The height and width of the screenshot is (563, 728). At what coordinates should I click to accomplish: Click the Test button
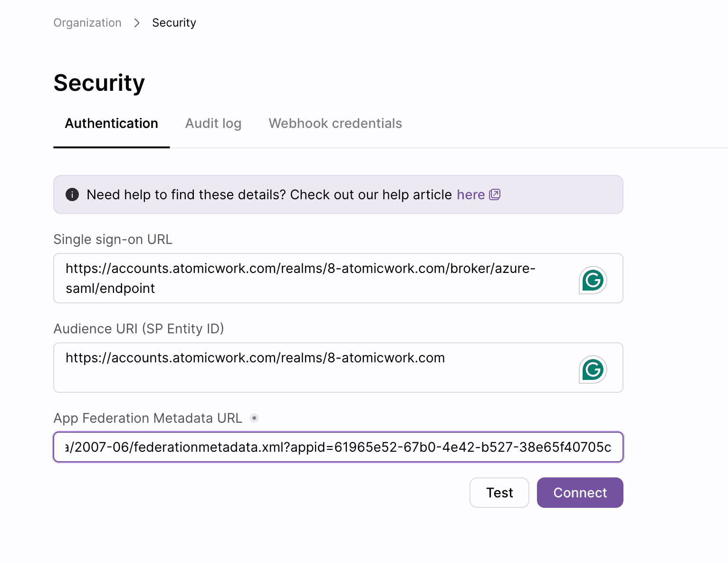coord(499,493)
